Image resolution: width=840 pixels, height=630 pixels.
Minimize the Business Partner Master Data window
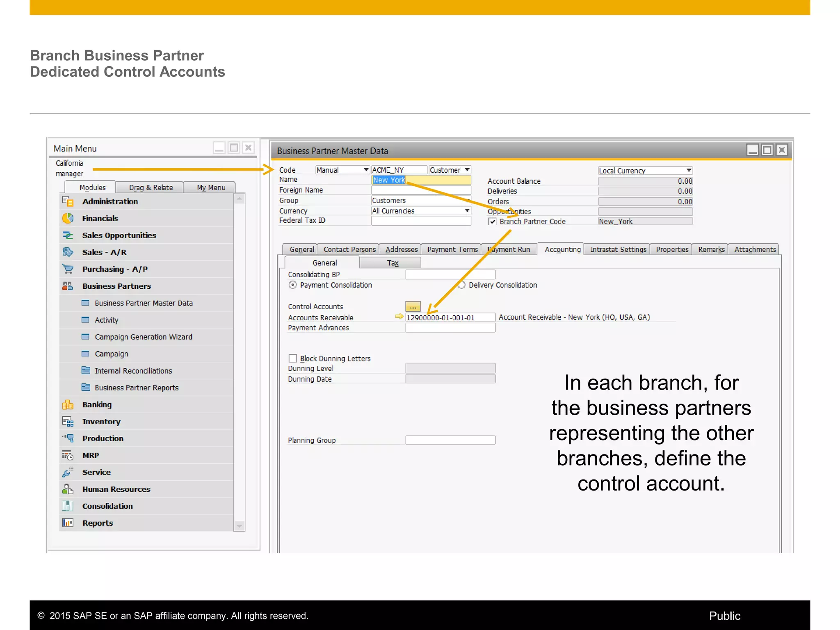753,150
